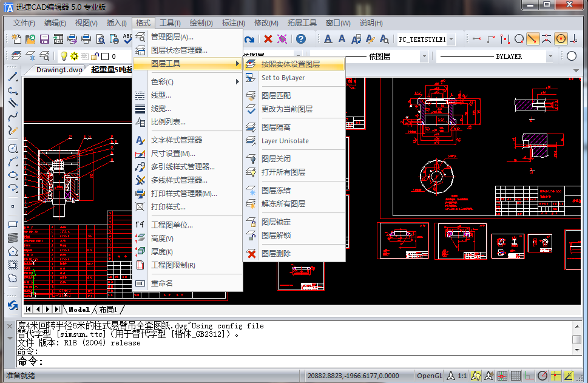This screenshot has height=383, width=588.
Task: Open 文字样式管理器 text style manager
Action: tap(188, 140)
